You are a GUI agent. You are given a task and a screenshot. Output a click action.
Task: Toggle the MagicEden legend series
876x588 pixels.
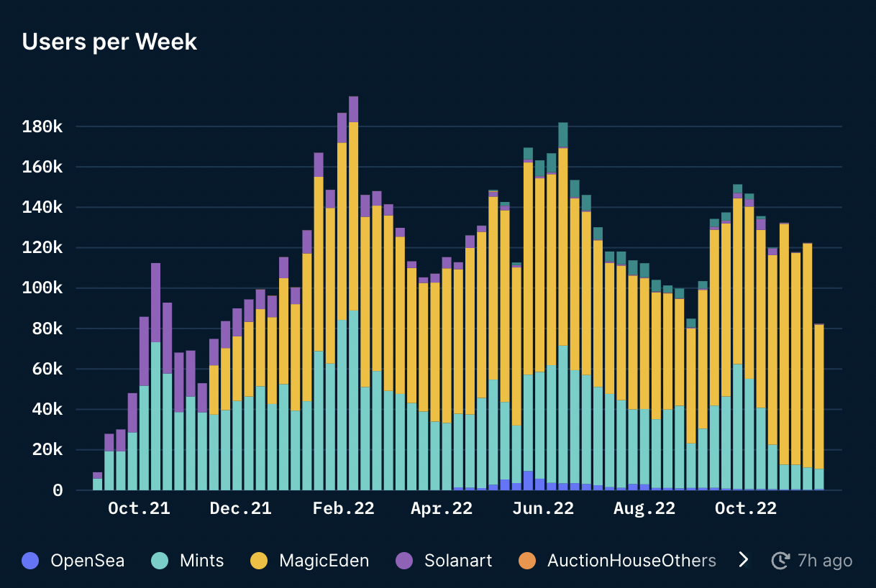(309, 561)
